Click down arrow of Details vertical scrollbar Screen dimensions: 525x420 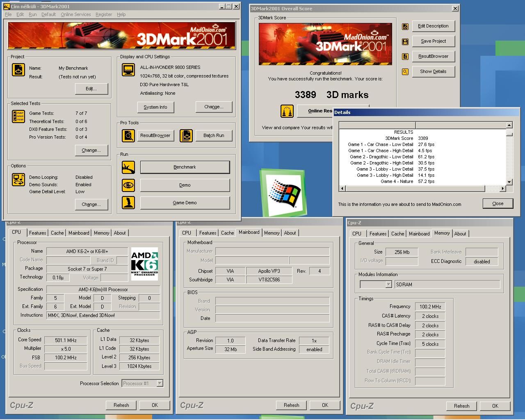(509, 182)
